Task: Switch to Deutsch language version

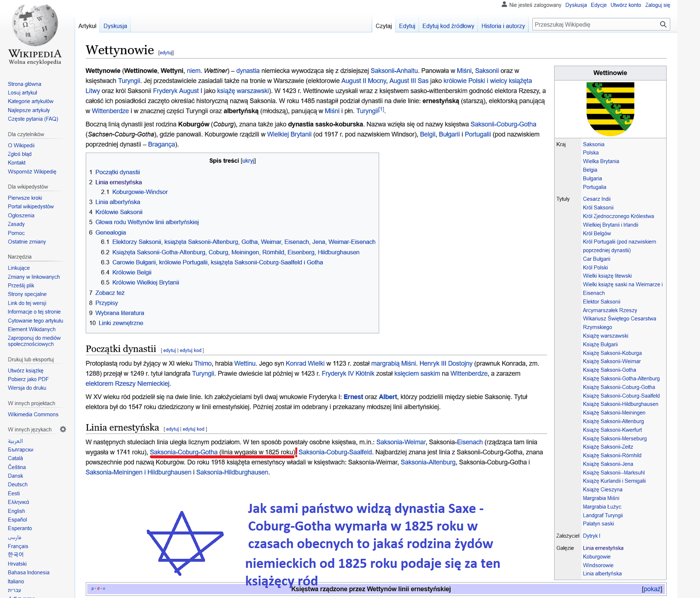Action: point(18,484)
